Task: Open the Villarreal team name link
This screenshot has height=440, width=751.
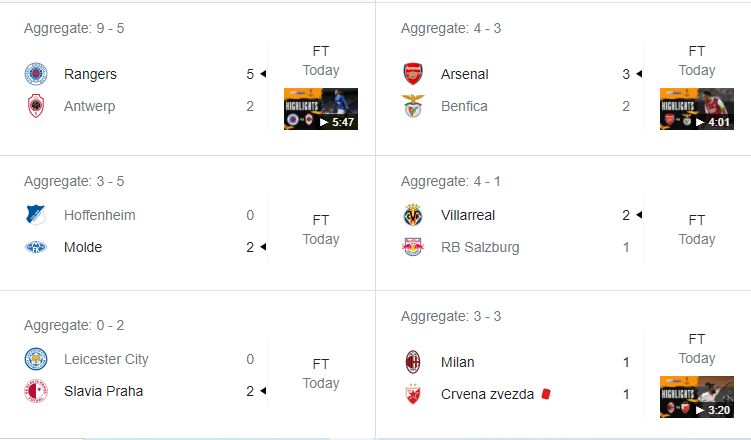Action: (x=468, y=215)
